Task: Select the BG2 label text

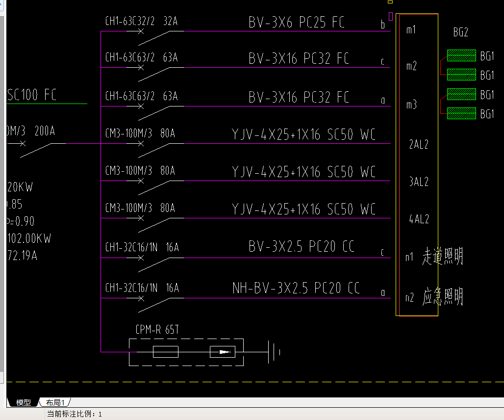Action: click(460, 32)
